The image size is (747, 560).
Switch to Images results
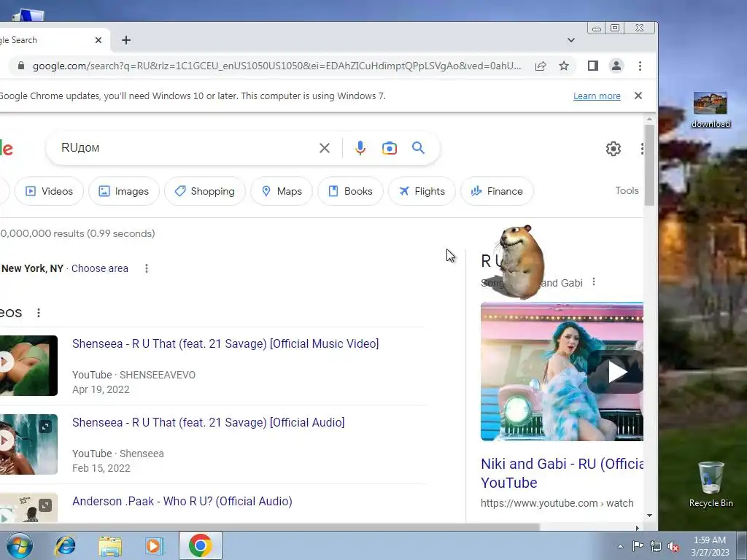(124, 192)
